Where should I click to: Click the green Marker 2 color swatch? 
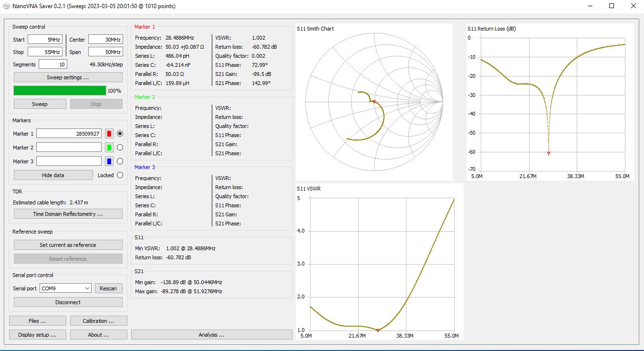click(109, 148)
